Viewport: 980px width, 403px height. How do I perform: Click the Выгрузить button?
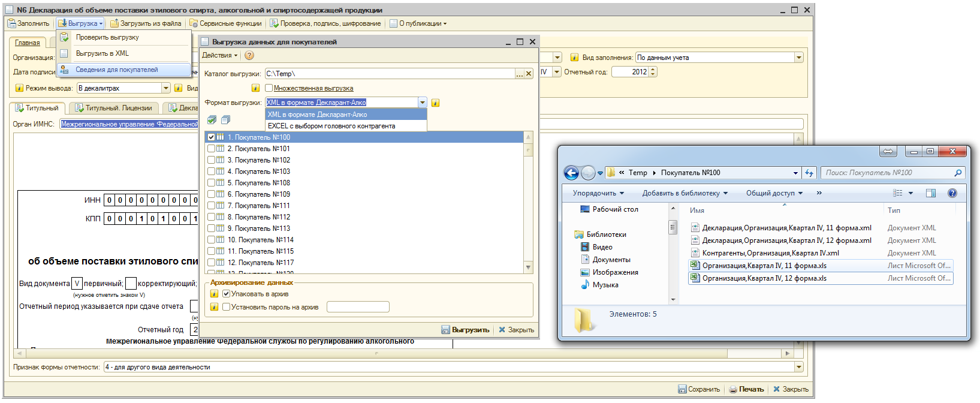[x=465, y=330]
